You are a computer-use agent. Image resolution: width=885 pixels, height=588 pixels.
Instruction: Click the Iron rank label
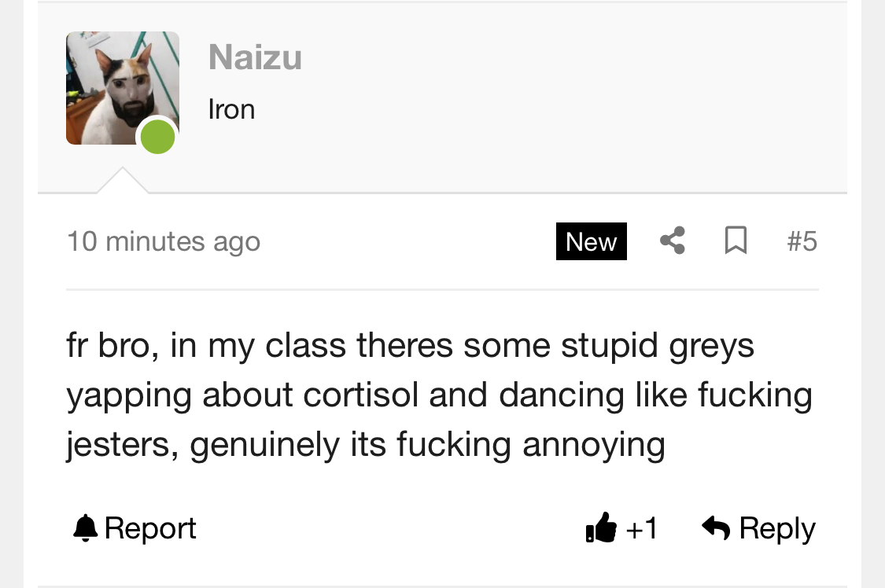(231, 109)
